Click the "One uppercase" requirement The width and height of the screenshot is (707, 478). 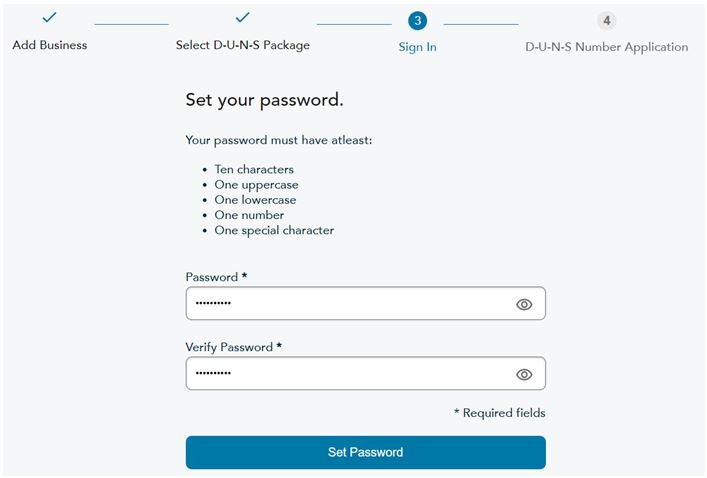pyautogui.click(x=256, y=185)
